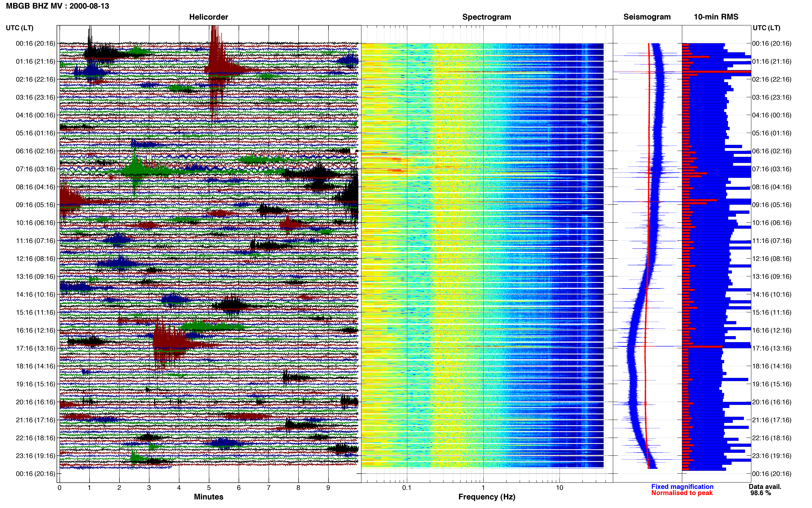Click left time label '18:16 (14:16)'
This screenshot has width=812, height=508.
tap(36, 366)
